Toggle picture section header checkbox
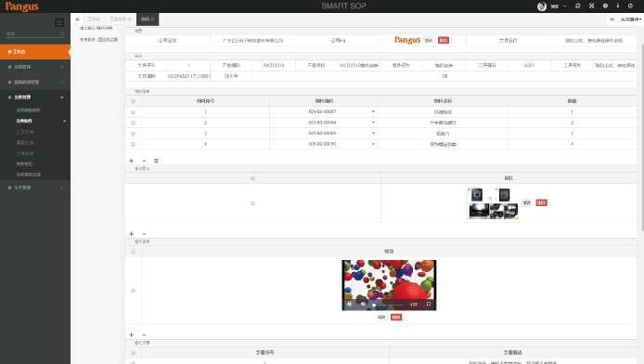The image size is (644, 364). coord(252,178)
